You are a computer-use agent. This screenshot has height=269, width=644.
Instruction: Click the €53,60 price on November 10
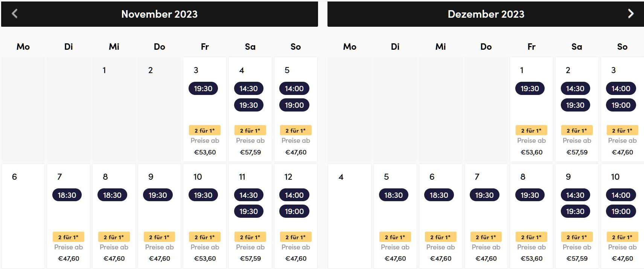point(205,258)
